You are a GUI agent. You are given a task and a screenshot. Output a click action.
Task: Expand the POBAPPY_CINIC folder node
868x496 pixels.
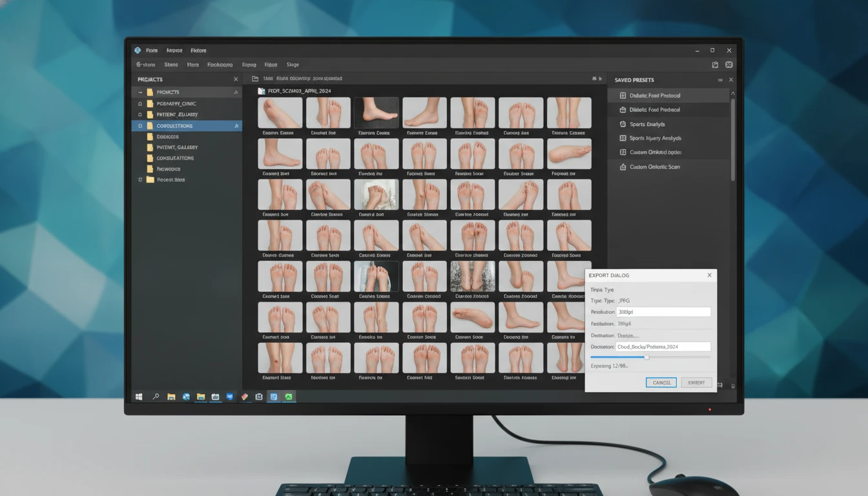tap(140, 103)
